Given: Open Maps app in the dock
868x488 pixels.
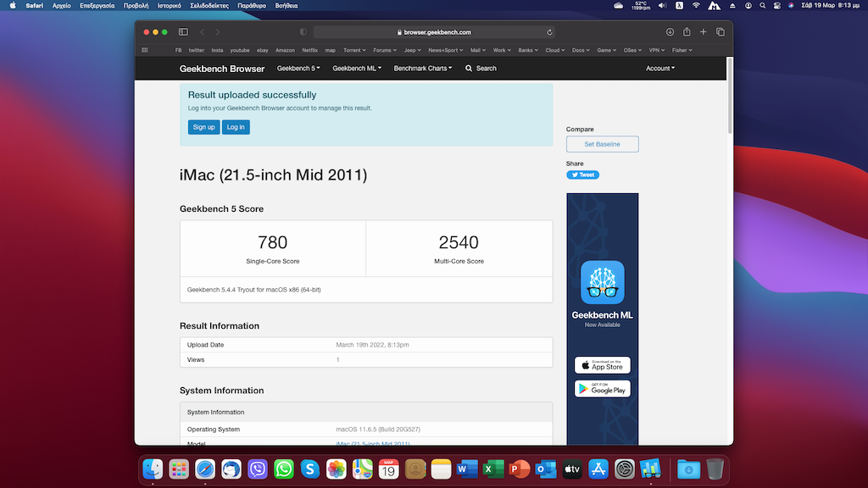Looking at the screenshot, I should pos(363,469).
